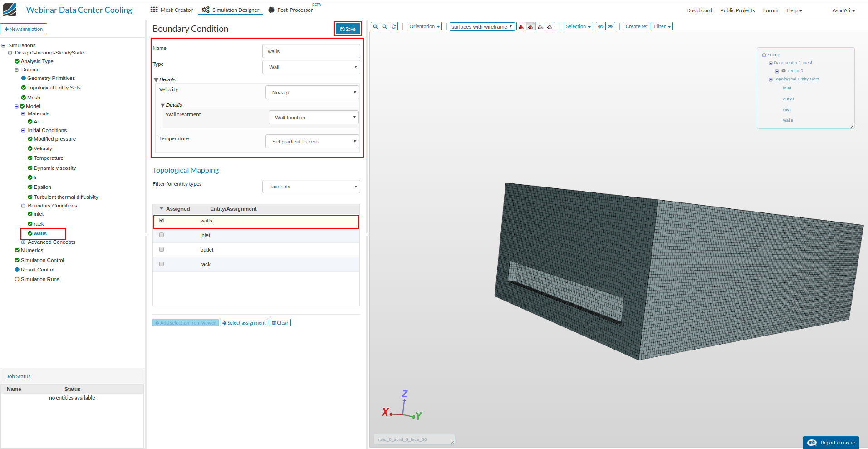
Task: Toggle region0 visibility eye in scene tree
Action: click(784, 71)
